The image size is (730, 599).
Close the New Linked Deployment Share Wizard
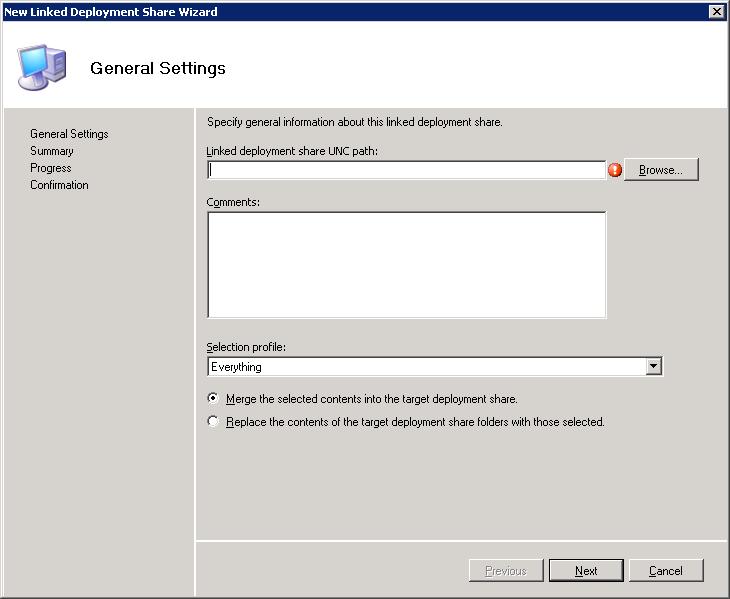(716, 12)
